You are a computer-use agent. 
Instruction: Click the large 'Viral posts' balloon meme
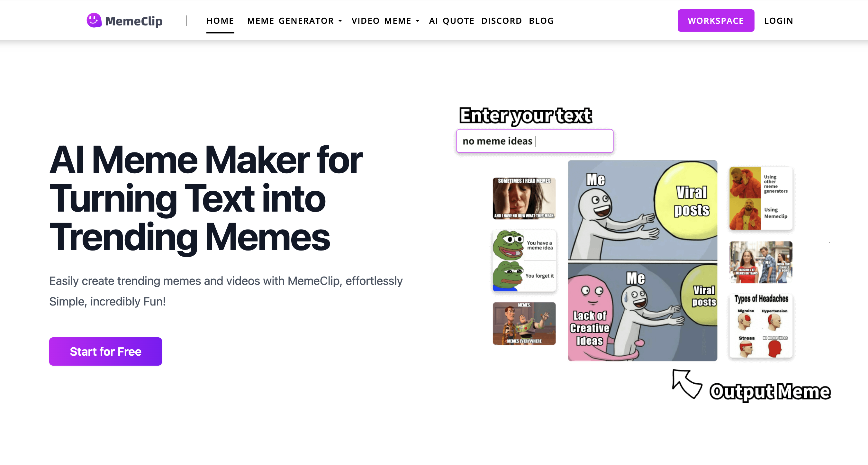click(x=642, y=260)
